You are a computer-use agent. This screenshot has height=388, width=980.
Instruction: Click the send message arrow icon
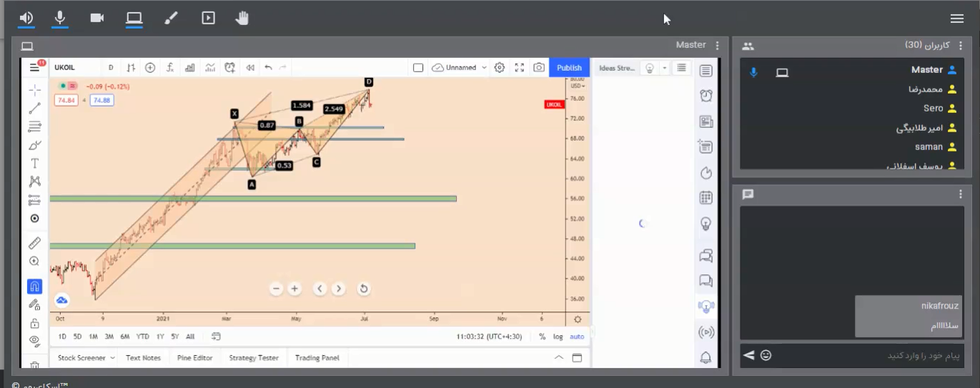pyautogui.click(x=748, y=355)
